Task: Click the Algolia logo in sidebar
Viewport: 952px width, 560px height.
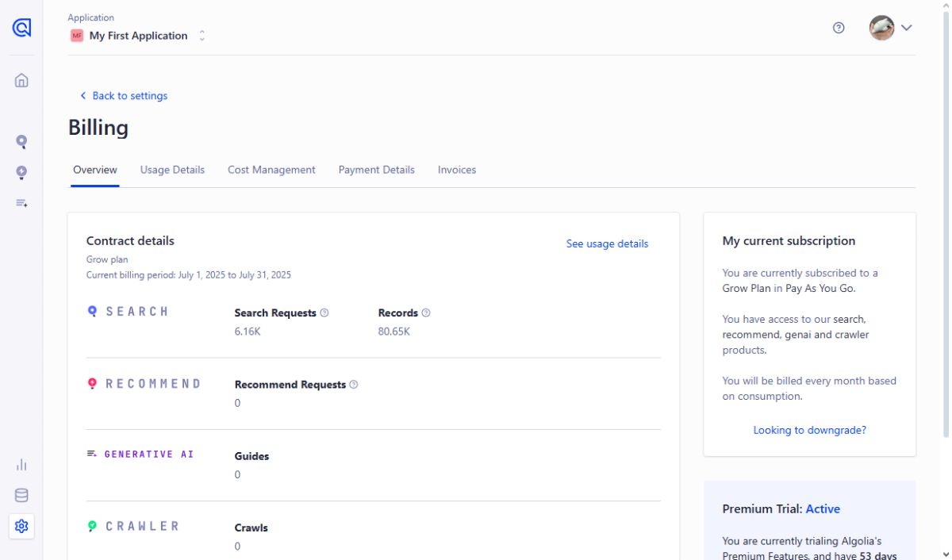Action: [21, 28]
